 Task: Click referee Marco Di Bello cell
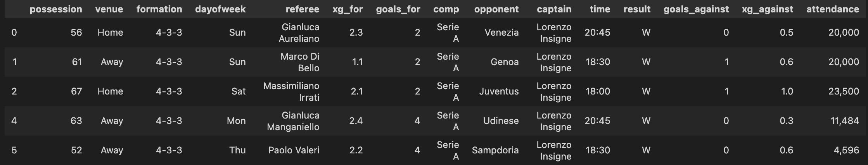tap(300, 62)
